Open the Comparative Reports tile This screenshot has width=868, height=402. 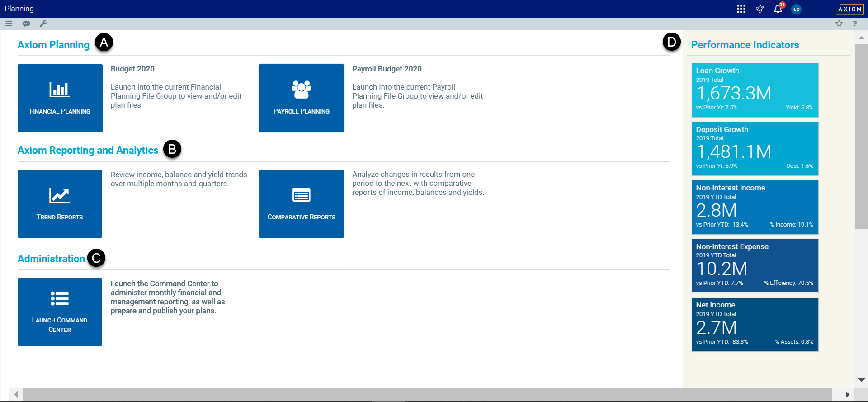(302, 204)
